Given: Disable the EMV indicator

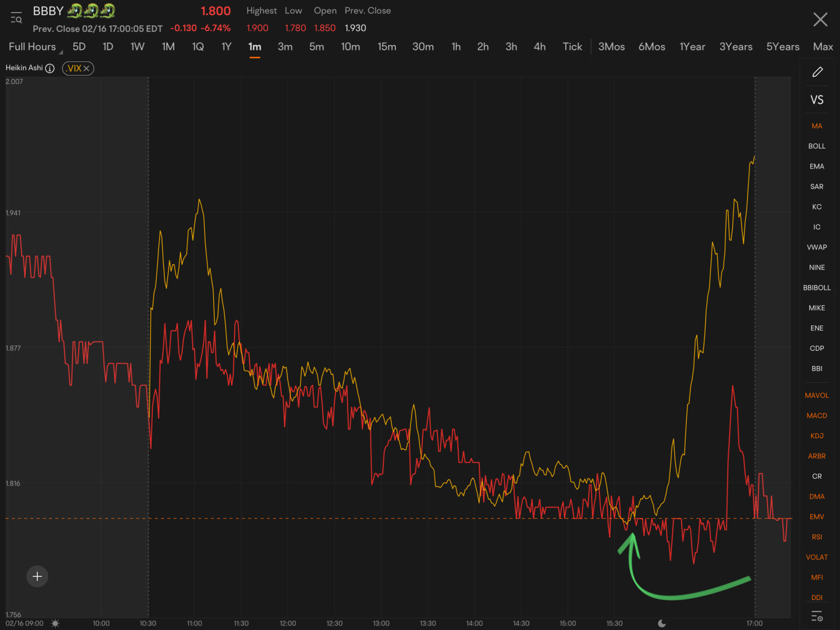Looking at the screenshot, I should [x=817, y=517].
